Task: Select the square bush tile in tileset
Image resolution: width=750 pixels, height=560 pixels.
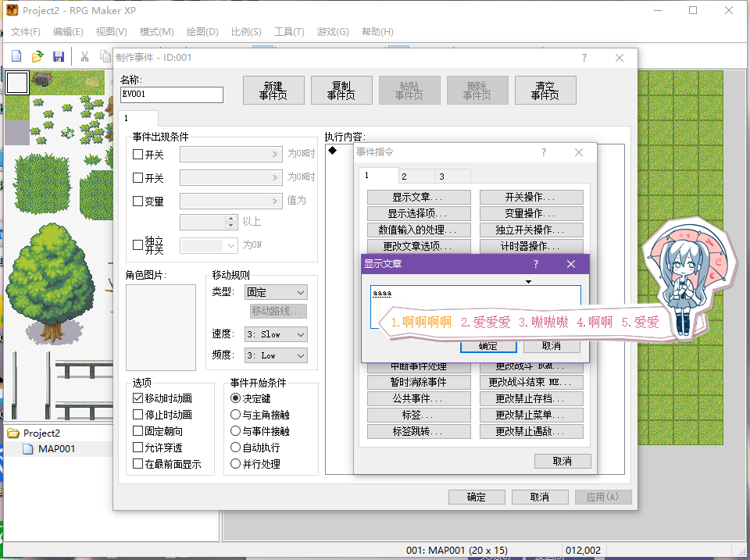Action: click(43, 184)
